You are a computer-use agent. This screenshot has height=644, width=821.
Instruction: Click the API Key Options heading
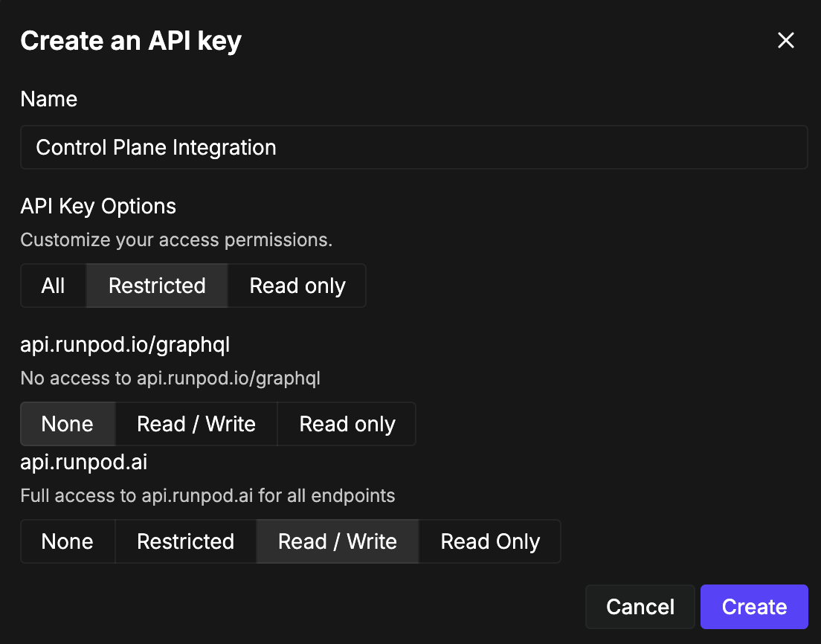pos(98,206)
